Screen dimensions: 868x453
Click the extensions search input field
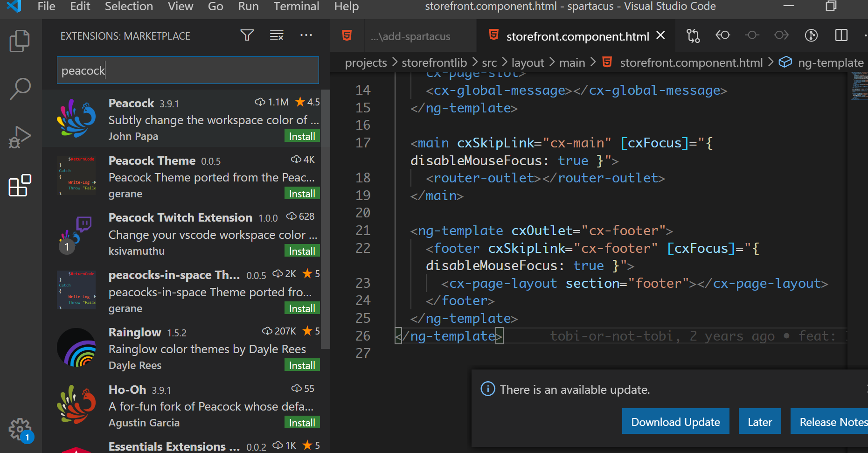pos(187,70)
